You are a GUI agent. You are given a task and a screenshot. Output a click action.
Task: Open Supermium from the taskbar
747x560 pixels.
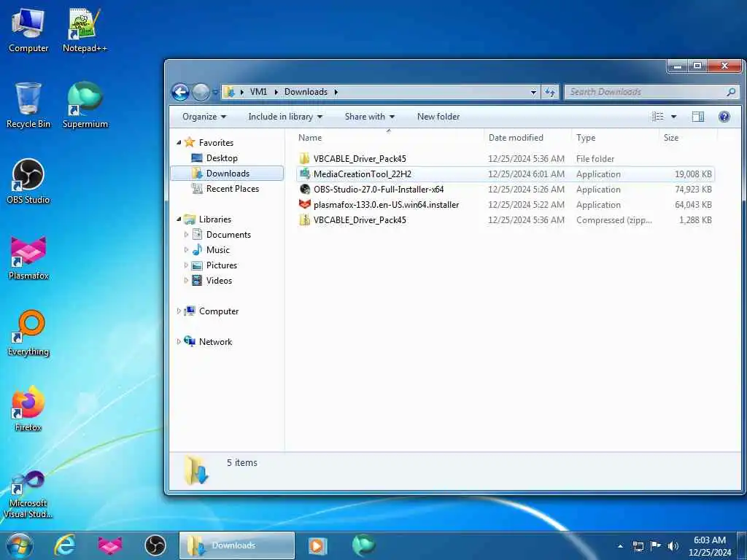pos(363,545)
